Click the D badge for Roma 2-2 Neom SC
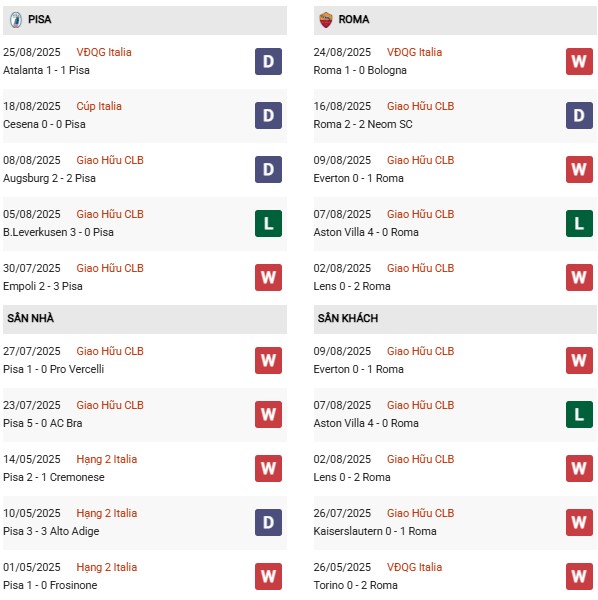The height and width of the screenshot is (600, 598). [x=579, y=116]
